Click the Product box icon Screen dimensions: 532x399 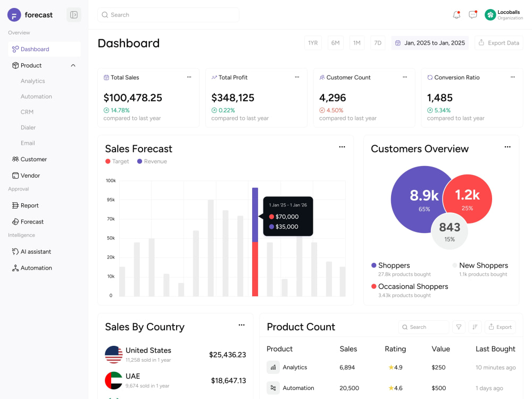(15, 65)
